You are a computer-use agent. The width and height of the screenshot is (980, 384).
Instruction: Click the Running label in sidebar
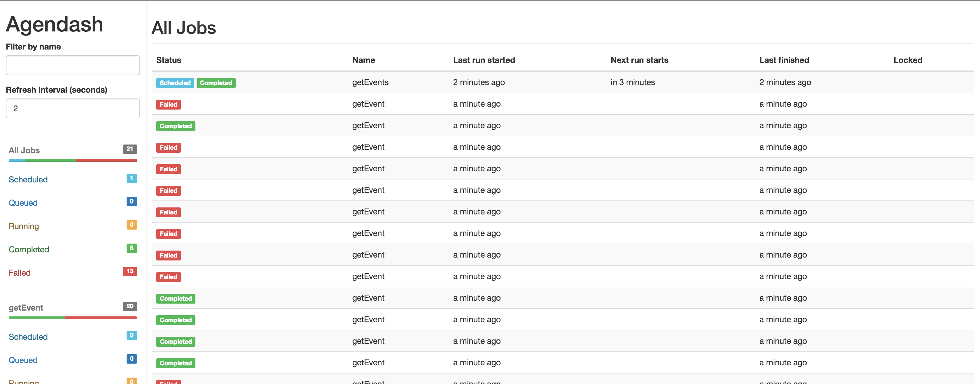(24, 226)
